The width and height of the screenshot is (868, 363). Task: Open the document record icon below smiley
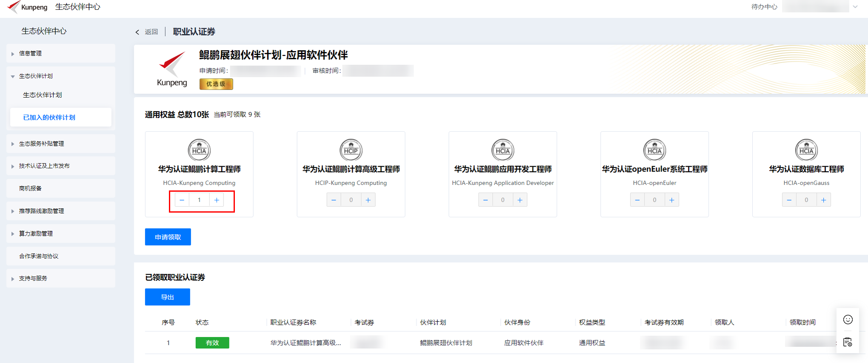848,342
